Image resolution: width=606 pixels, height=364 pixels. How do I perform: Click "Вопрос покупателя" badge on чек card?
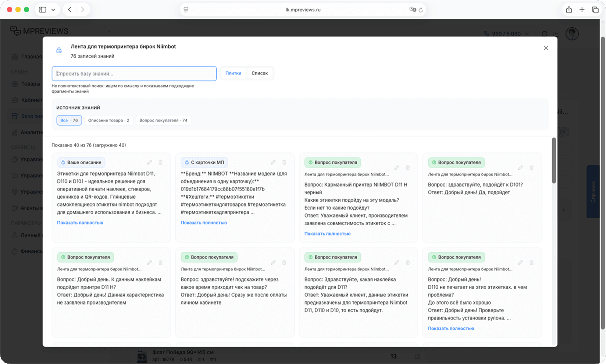(x=209, y=257)
